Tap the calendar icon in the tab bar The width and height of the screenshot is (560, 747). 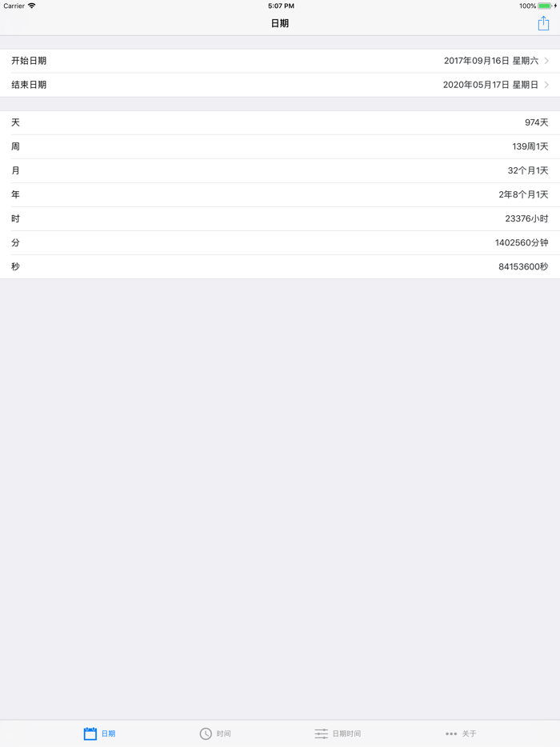[x=90, y=733]
